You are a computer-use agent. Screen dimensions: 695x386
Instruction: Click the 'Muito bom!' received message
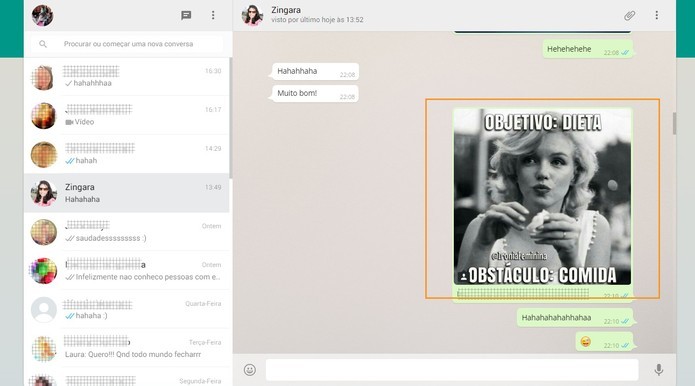(x=315, y=94)
